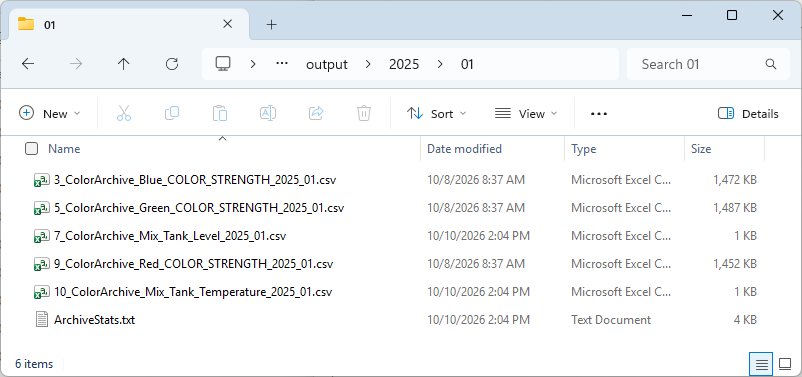Open the See more ellipsis menu
802x377 pixels.
[x=598, y=114]
